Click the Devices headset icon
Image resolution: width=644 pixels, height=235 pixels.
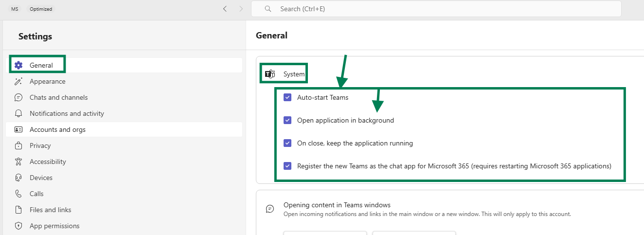click(x=18, y=178)
